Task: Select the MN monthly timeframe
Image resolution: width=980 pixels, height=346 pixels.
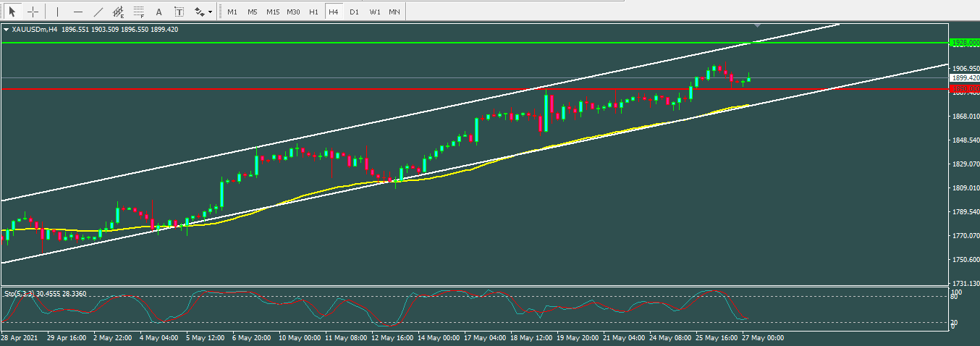Action: click(394, 12)
